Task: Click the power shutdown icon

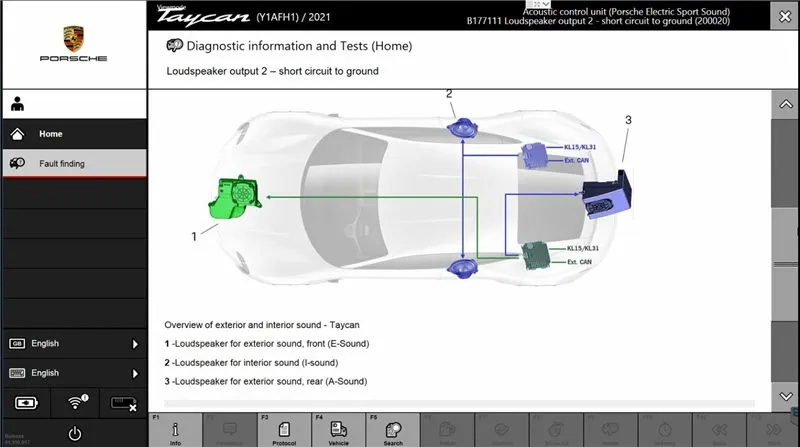Action: click(74, 434)
